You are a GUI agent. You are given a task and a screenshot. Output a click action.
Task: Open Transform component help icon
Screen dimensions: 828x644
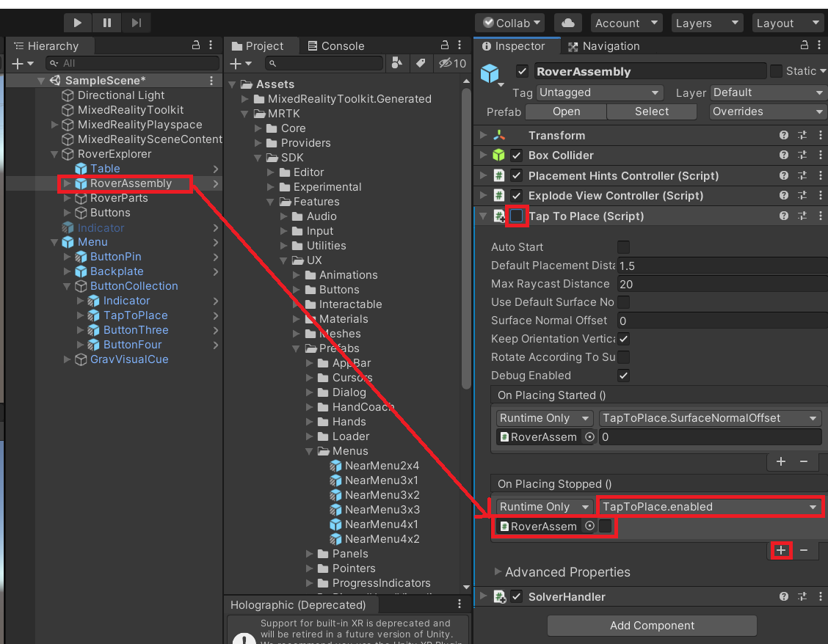(x=784, y=135)
